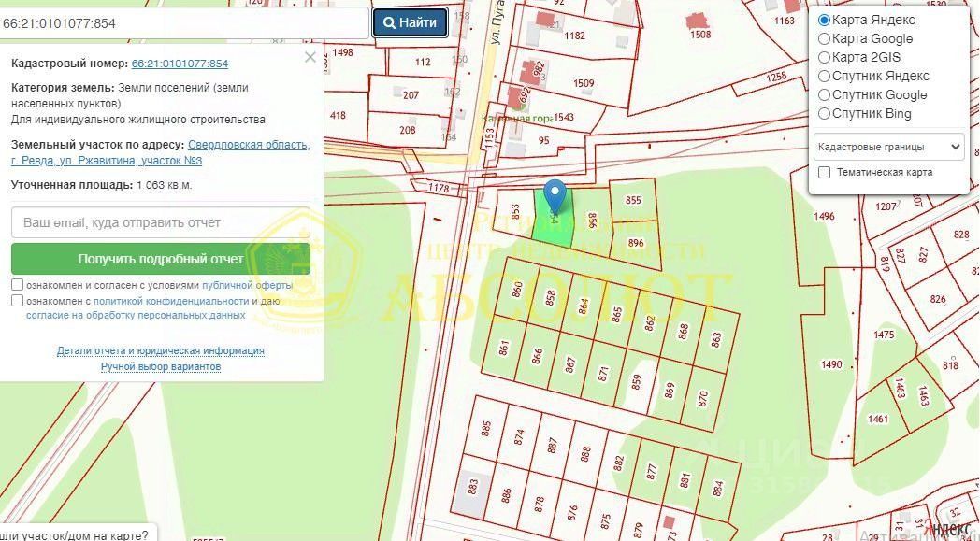
Task: Select parcel 860 on the map
Action: point(517,290)
